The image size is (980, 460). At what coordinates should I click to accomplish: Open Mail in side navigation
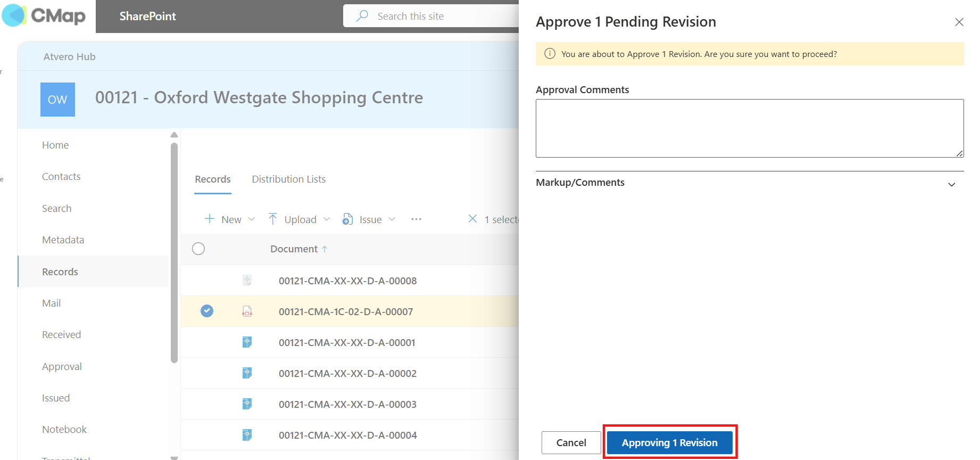click(x=51, y=303)
